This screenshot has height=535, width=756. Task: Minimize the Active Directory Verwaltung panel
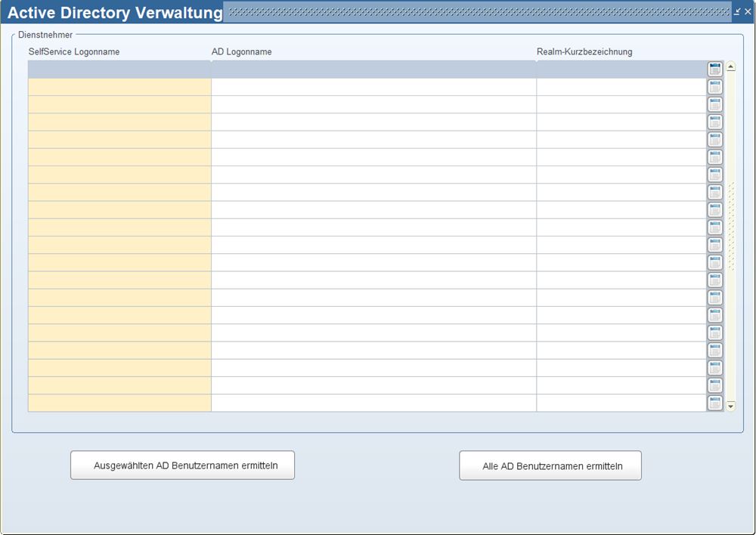pyautogui.click(x=737, y=11)
